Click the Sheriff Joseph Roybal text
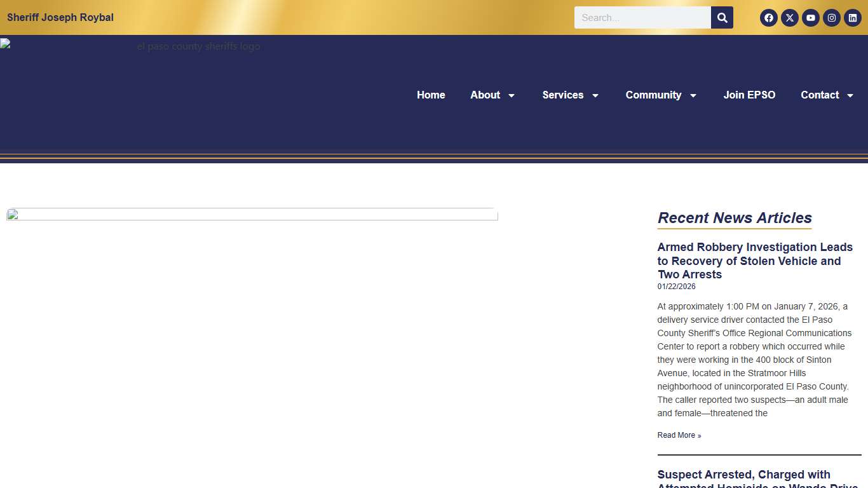Image resolution: width=868 pixels, height=488 pixels. 60,17
